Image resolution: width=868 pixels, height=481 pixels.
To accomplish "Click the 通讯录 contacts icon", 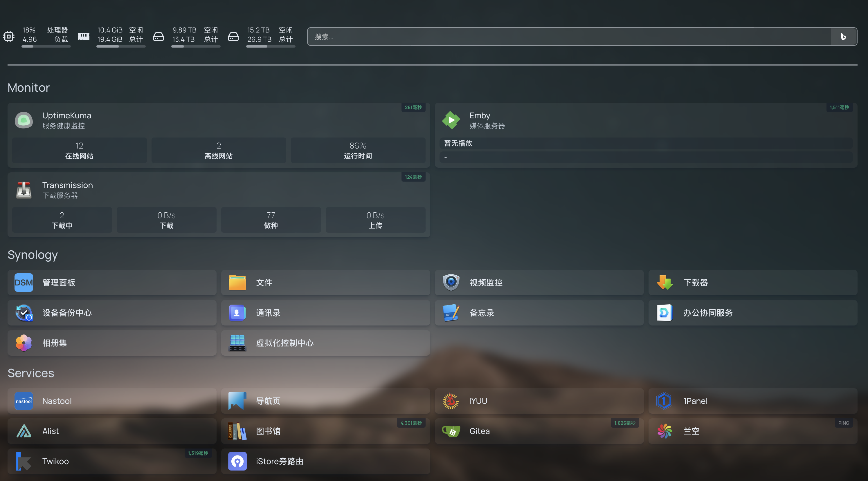I will click(x=237, y=312).
